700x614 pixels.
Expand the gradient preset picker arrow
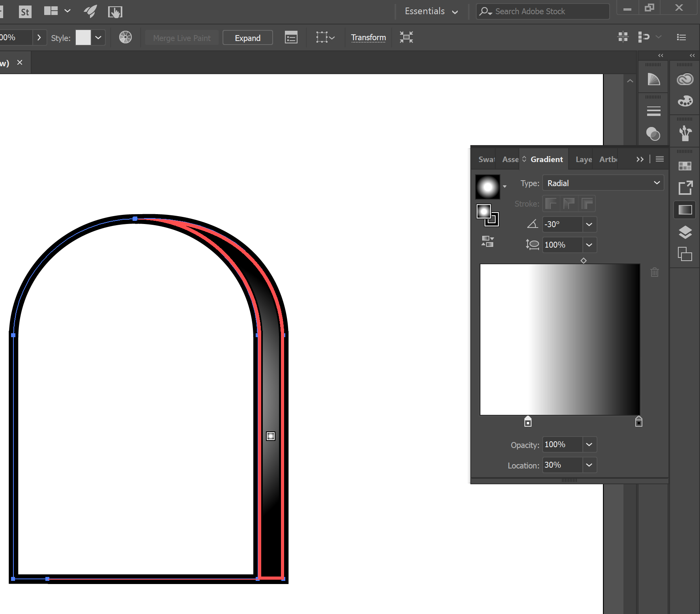coord(505,186)
